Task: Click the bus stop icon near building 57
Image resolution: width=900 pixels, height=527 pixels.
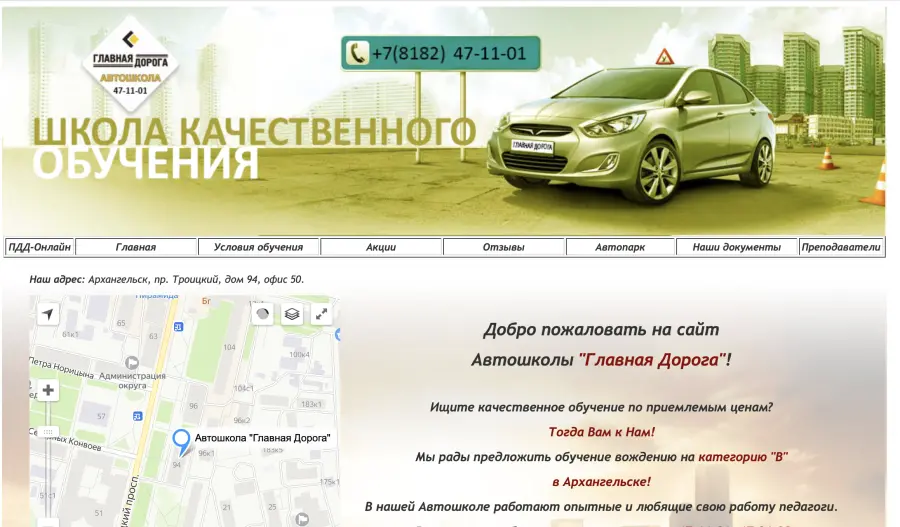Action: [138, 416]
